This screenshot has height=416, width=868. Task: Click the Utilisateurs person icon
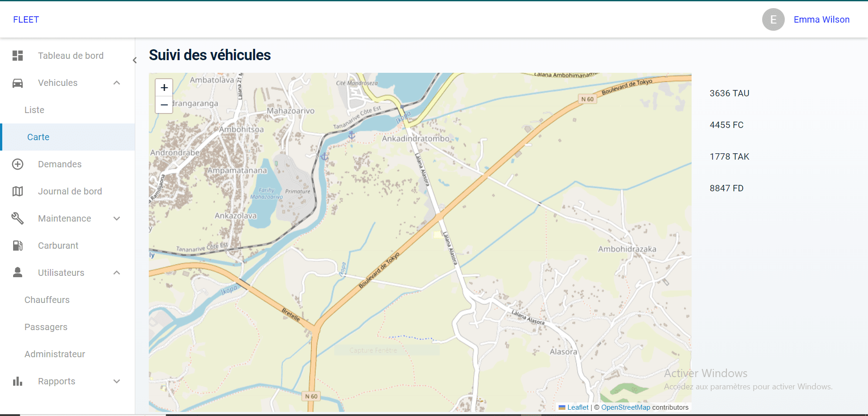pos(18,272)
